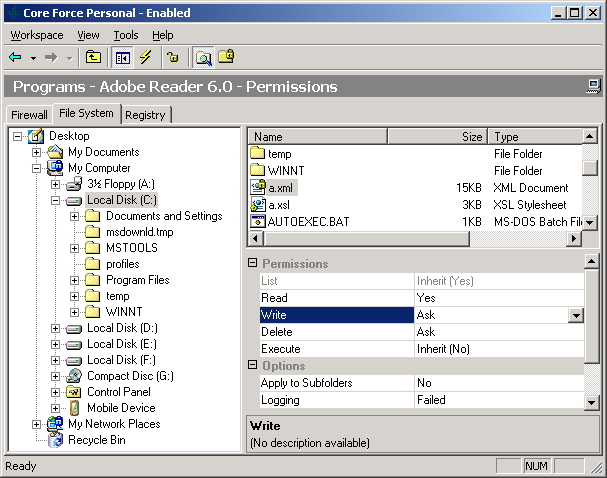Select the profiles folder in tree

(123, 264)
